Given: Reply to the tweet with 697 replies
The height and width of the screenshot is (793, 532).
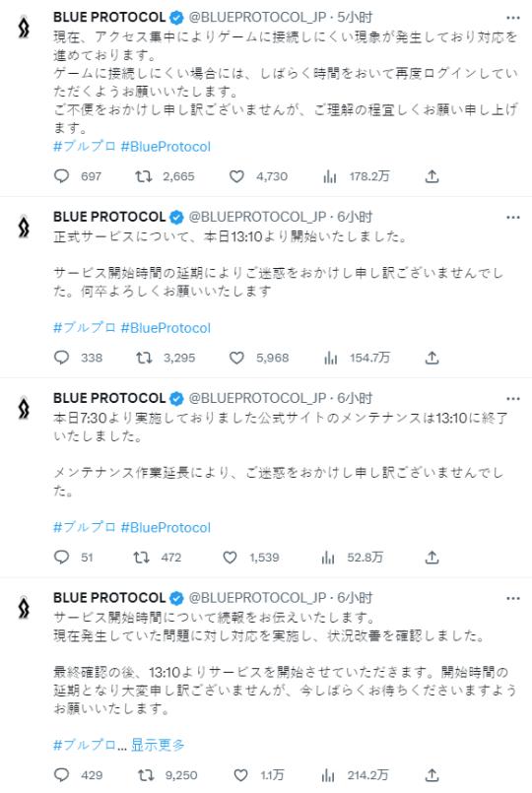Looking at the screenshot, I should pyautogui.click(x=62, y=176).
